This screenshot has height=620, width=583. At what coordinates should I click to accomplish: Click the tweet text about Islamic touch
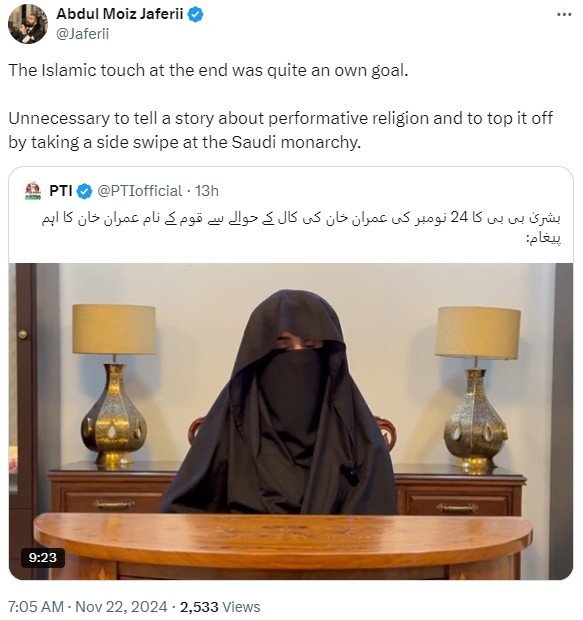coord(208,70)
